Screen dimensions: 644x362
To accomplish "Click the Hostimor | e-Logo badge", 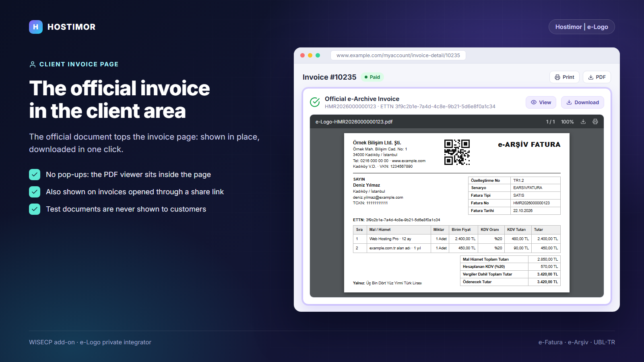I will [x=582, y=27].
